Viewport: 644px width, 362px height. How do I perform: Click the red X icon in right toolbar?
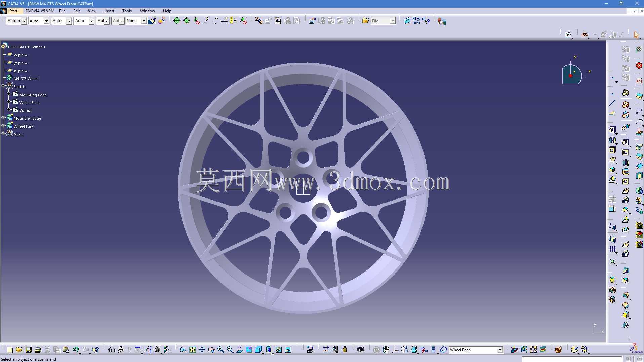pos(639,66)
